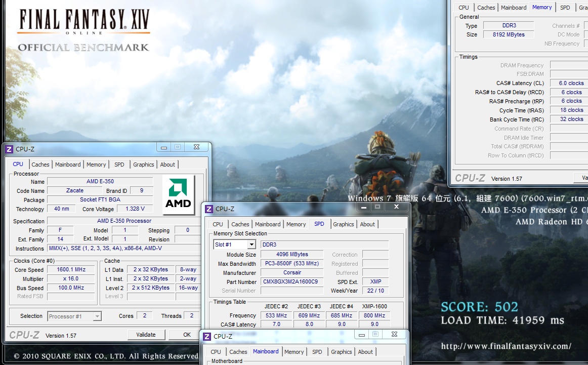
Task: Open Memory tab in the SPD CPU-Z window
Action: (296, 224)
